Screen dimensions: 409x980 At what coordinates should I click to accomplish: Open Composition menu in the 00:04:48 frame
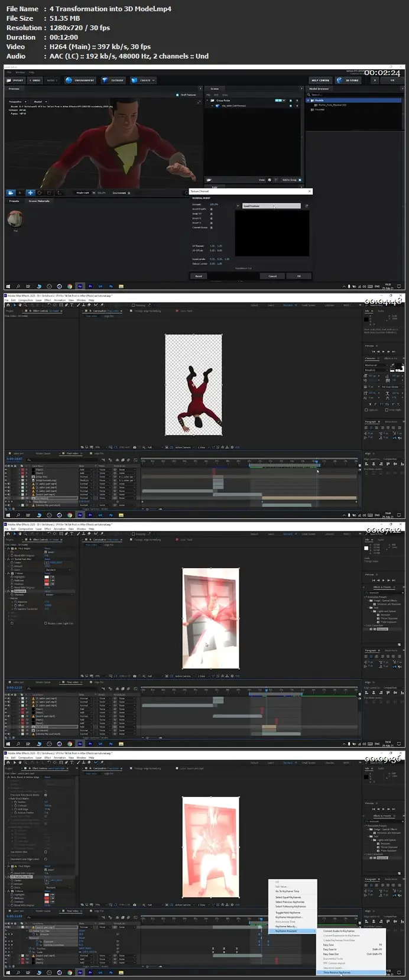click(26, 300)
